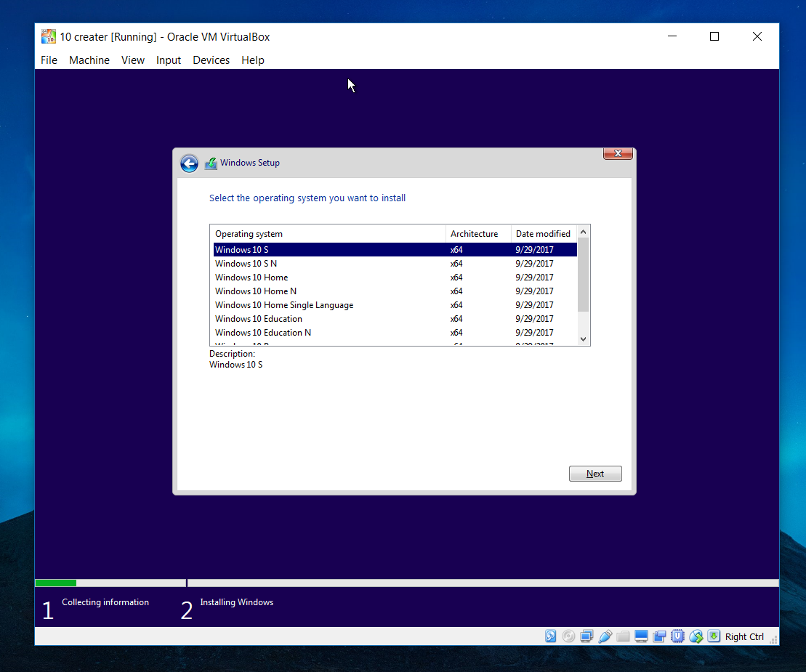806x672 pixels.
Task: Select Windows 10 Education N edition
Action: click(395, 333)
